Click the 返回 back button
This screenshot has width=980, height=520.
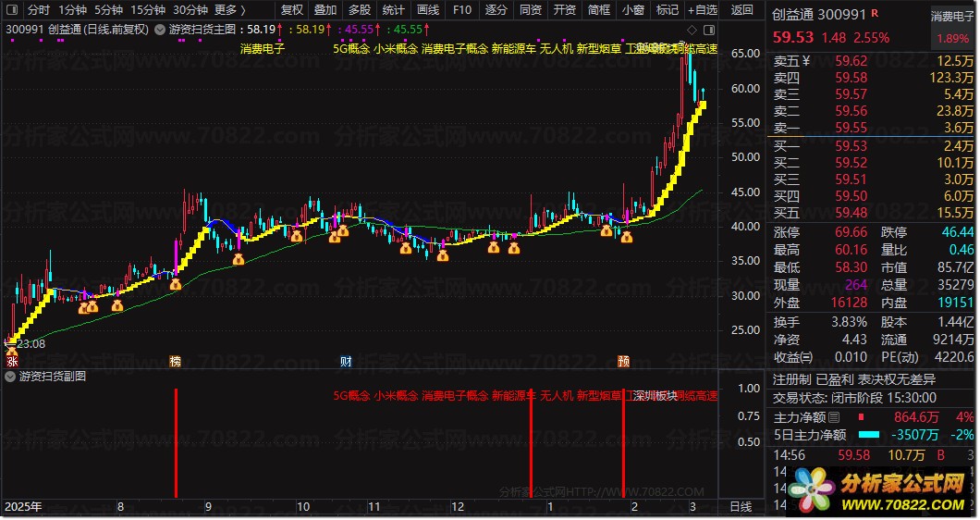[x=741, y=10]
